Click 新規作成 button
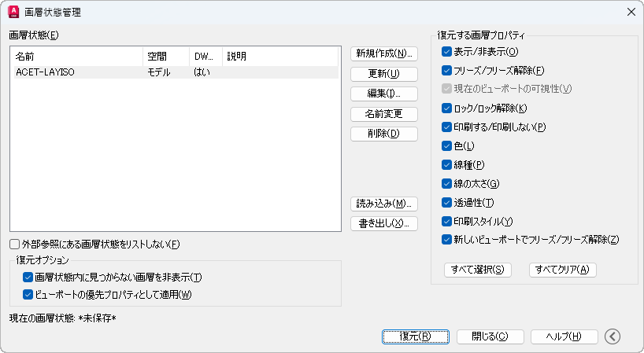644x353 pixels. (x=383, y=53)
